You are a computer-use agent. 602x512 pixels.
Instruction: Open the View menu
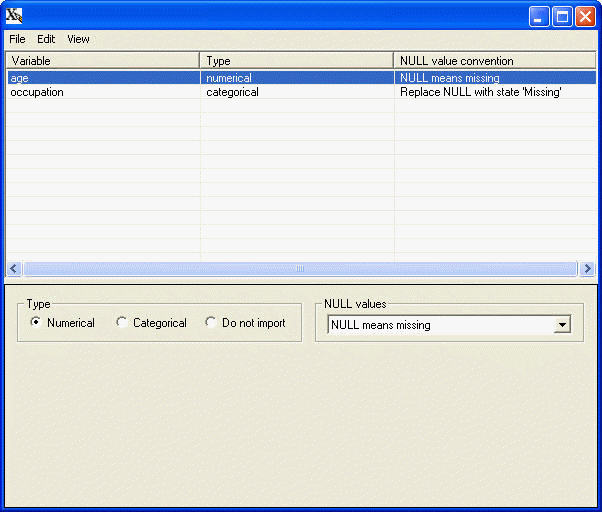click(x=78, y=39)
